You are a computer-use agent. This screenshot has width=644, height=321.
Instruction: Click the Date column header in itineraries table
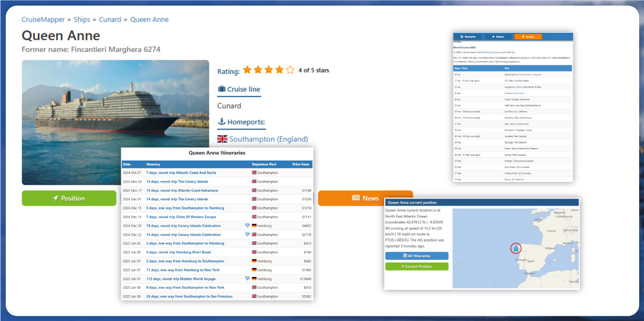(x=127, y=164)
